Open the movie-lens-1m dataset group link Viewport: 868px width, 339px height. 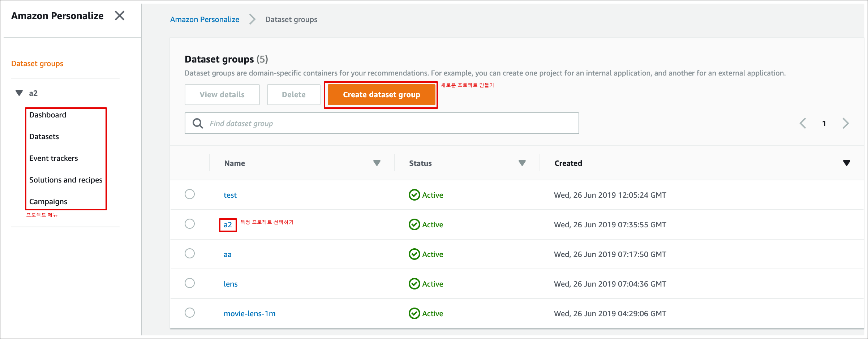coord(250,314)
